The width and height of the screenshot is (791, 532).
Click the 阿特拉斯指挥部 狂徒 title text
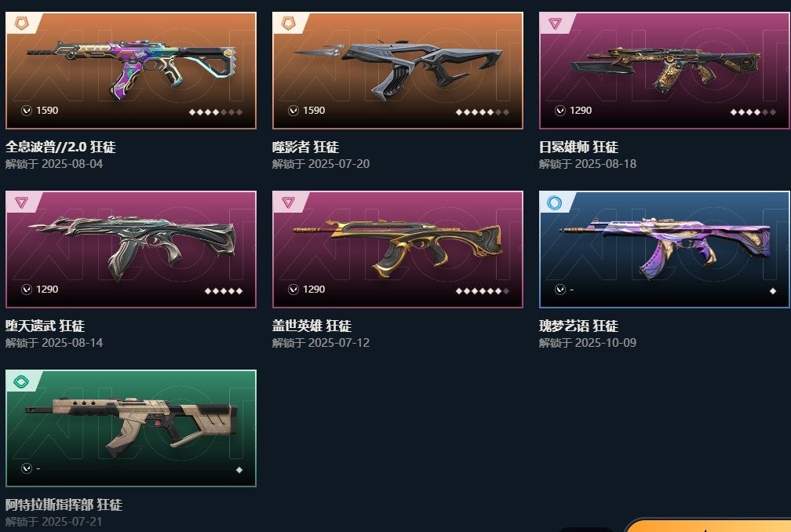click(x=64, y=505)
